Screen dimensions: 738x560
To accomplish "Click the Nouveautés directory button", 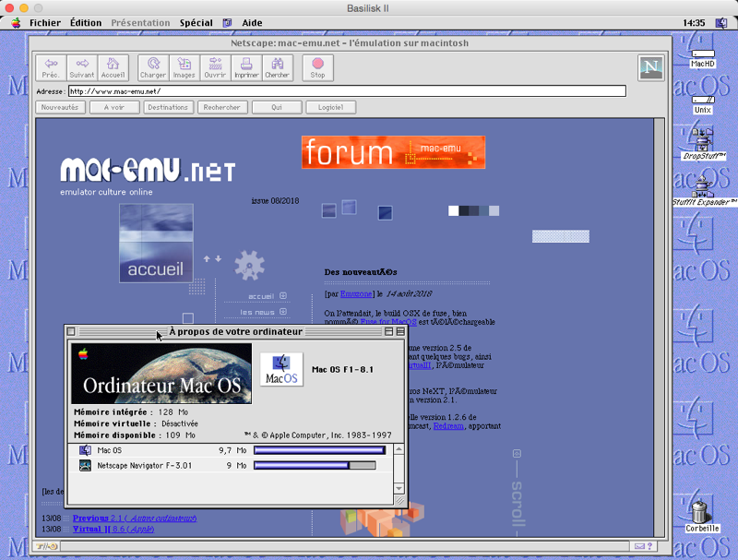I will coord(60,107).
